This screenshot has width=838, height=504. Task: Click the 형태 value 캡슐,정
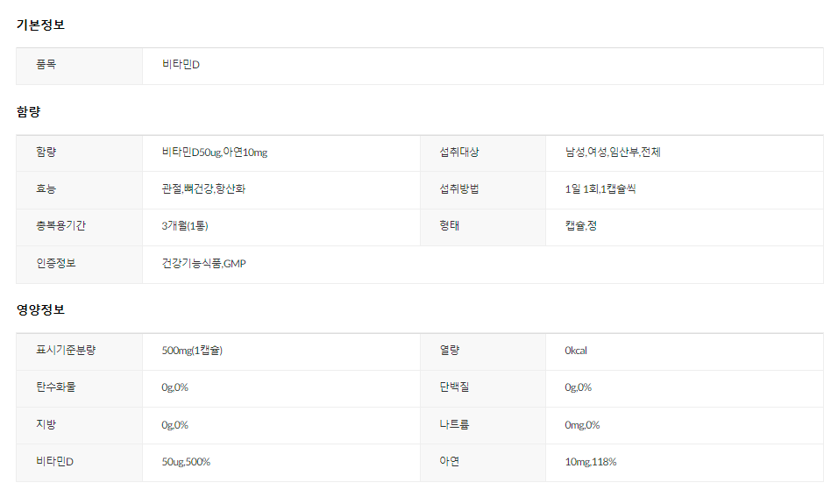coord(581,226)
